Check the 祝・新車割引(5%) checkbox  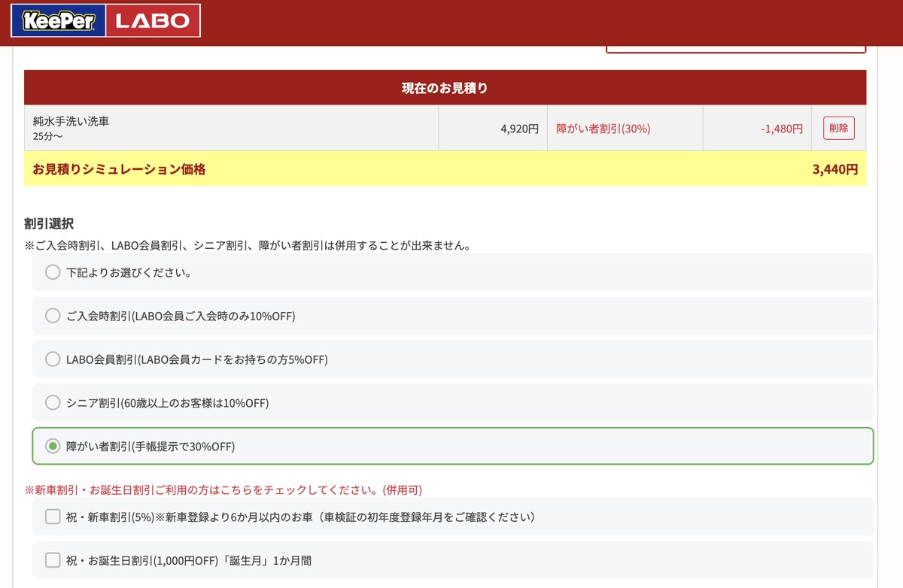[53, 517]
